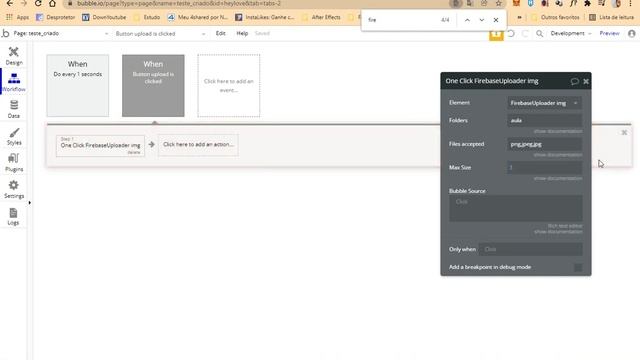Open the Help menu
Screen dimensions: 640x360
242,33
